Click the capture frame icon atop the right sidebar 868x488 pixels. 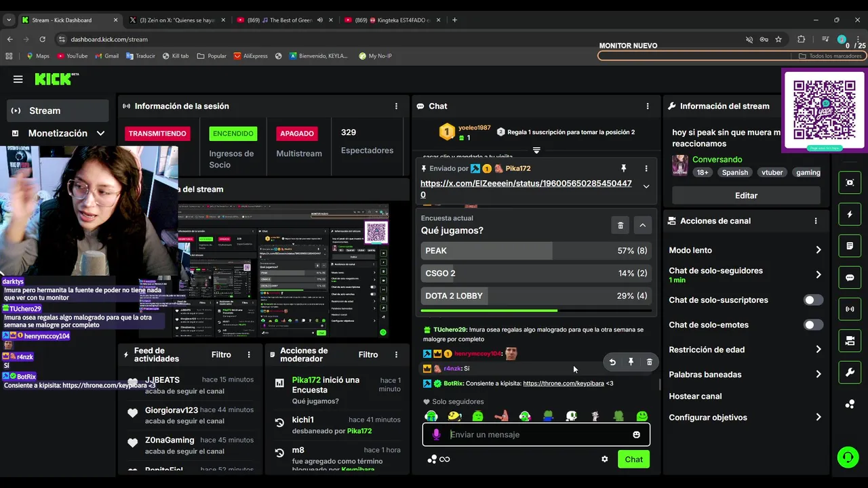click(x=850, y=182)
